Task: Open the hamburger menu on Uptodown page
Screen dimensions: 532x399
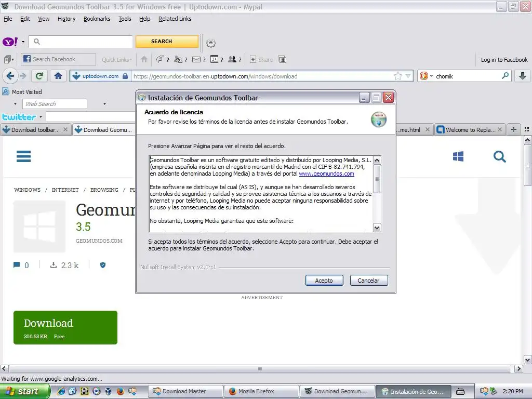Action: 24,156
